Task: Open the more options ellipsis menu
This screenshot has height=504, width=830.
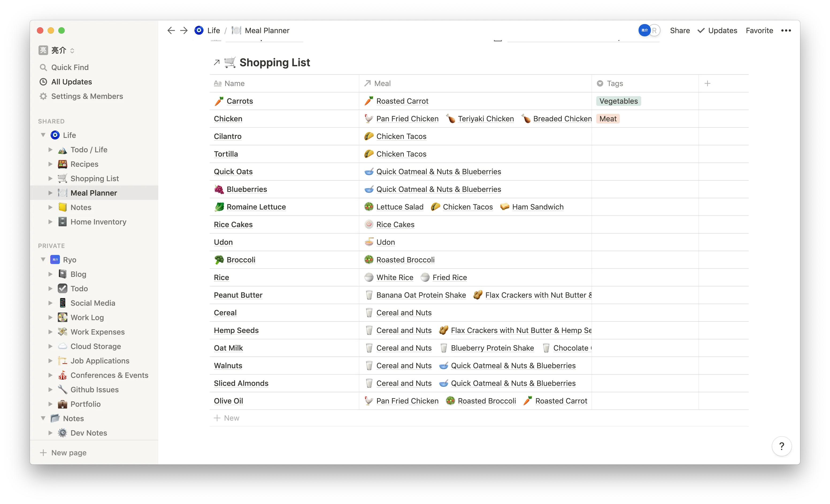Action: point(786,30)
